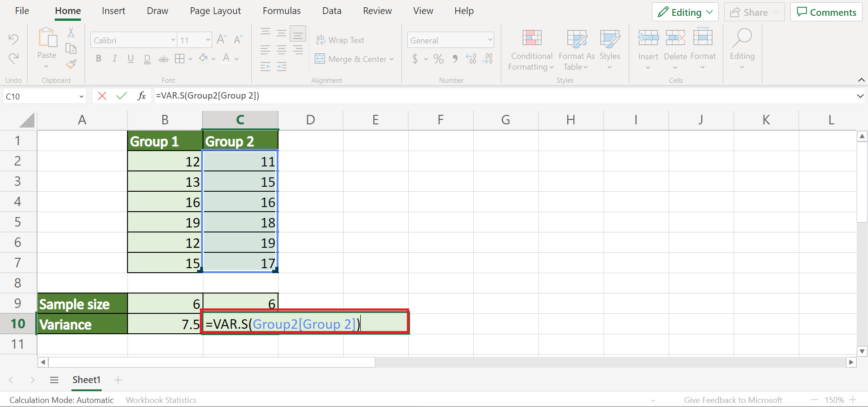Apply percent style number format
The width and height of the screenshot is (868, 407).
(x=438, y=59)
